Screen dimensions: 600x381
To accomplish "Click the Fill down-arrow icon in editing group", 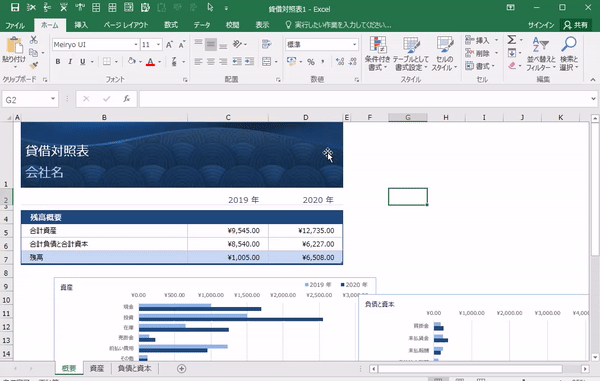I will 512,53.
